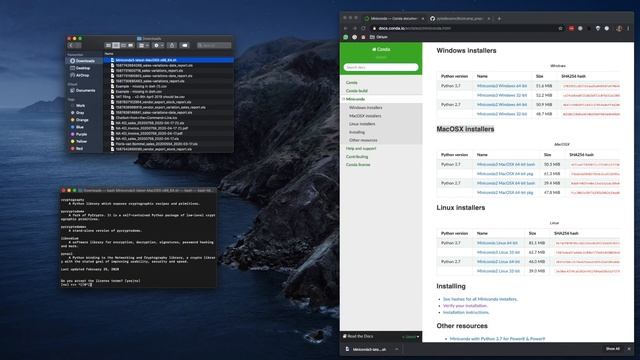The width and height of the screenshot is (640, 360).
Task: Close the browser downloads bar
Action: 629,349
